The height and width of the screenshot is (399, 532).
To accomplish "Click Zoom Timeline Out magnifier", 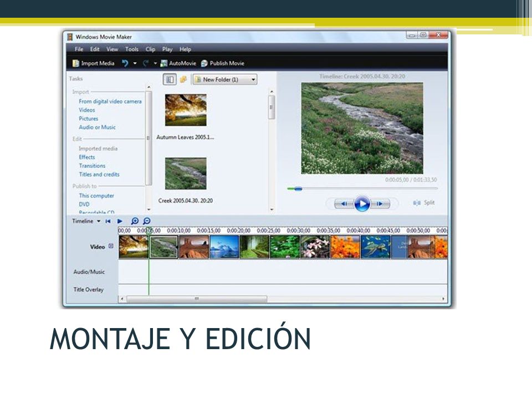I will pos(146,221).
